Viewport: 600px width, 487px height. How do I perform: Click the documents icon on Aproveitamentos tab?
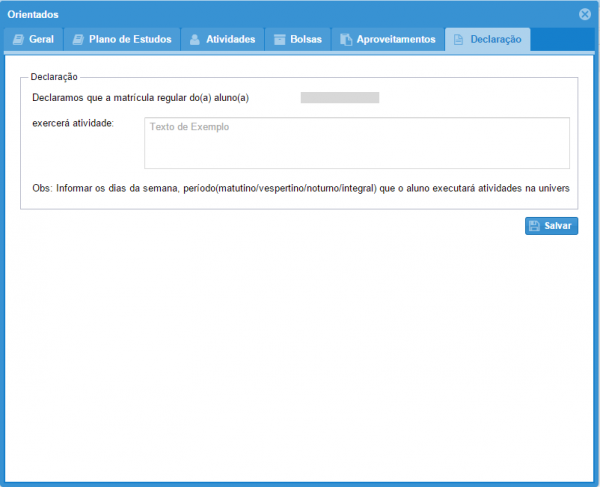click(346, 40)
